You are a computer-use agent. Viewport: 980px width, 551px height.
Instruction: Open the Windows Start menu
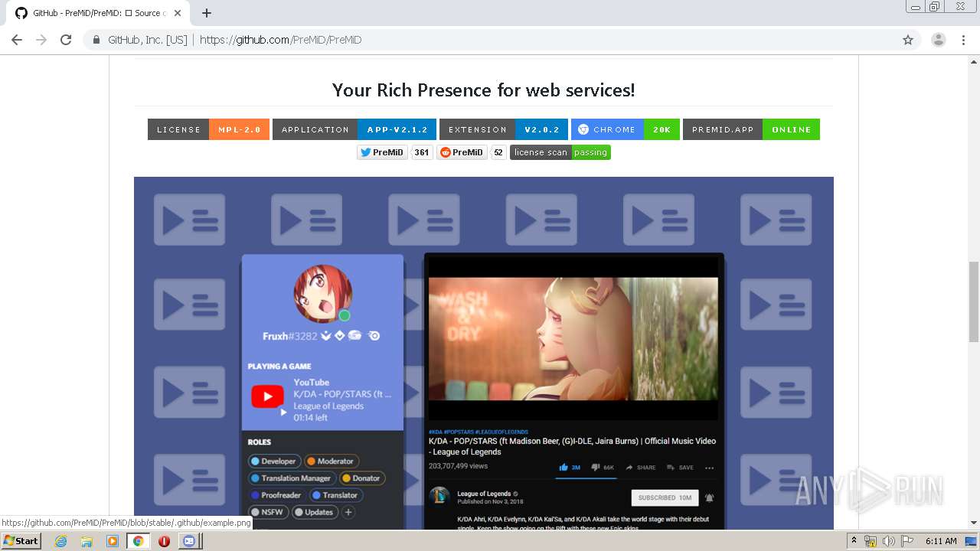[x=21, y=540]
